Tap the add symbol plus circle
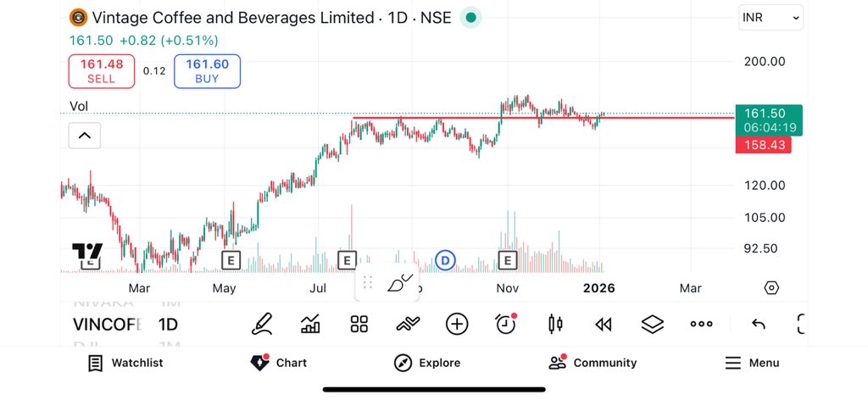This screenshot has height=400, width=868. tap(457, 325)
